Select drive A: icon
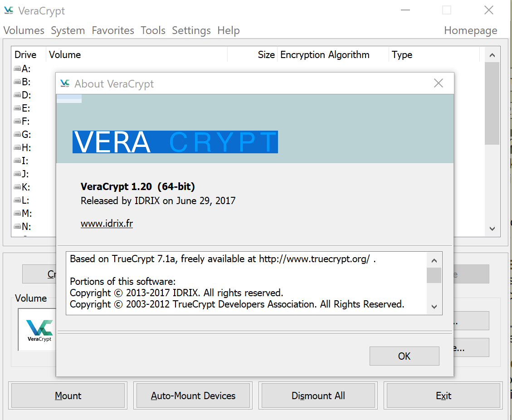512x420 pixels. coord(17,68)
